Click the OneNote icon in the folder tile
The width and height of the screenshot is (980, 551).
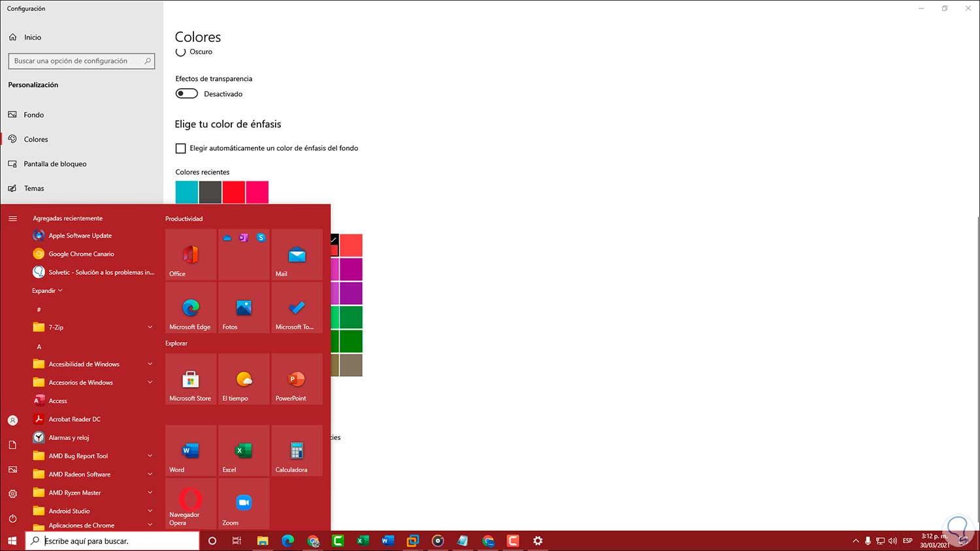point(244,238)
